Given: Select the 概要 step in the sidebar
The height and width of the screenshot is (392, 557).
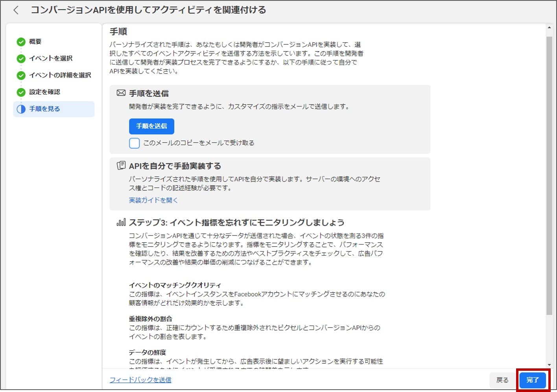Looking at the screenshot, I should 35,42.
